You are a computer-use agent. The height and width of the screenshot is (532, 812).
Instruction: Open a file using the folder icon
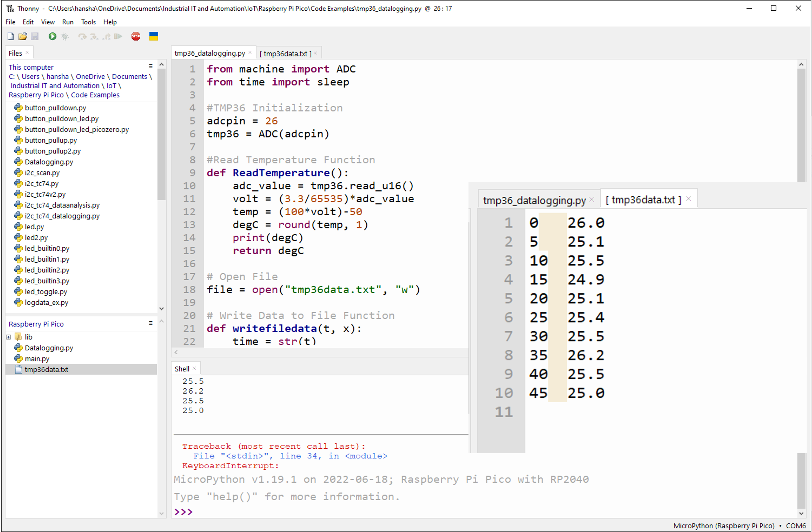coord(23,36)
